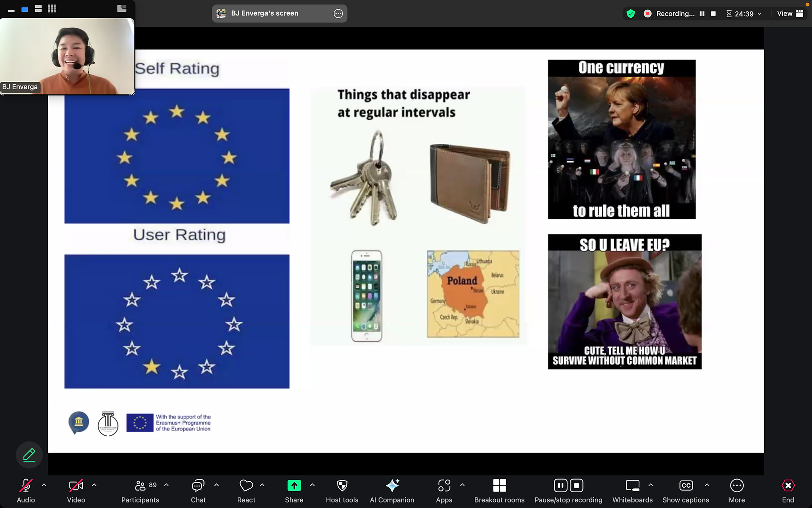Switch thumbnails to the two-row strip view
The height and width of the screenshot is (508, 812).
[x=38, y=9]
